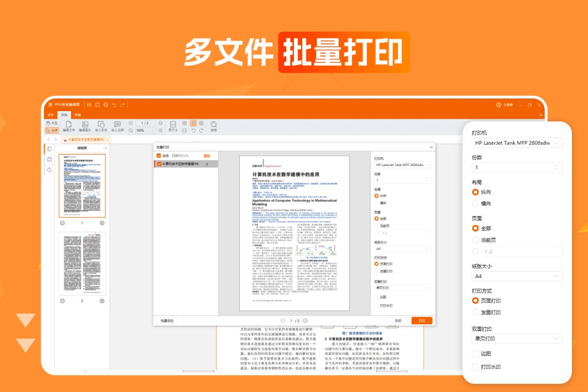Click the 批量添加 button
588x392 pixels.
coord(167,321)
